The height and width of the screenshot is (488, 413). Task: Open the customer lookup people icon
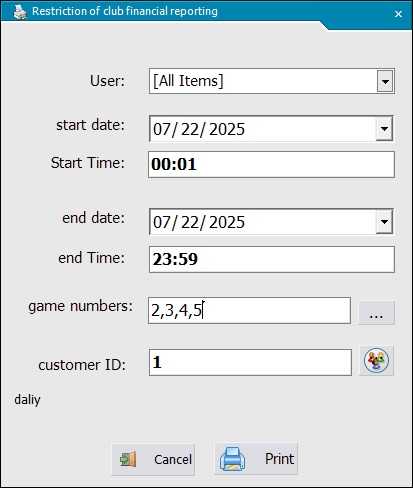[376, 361]
